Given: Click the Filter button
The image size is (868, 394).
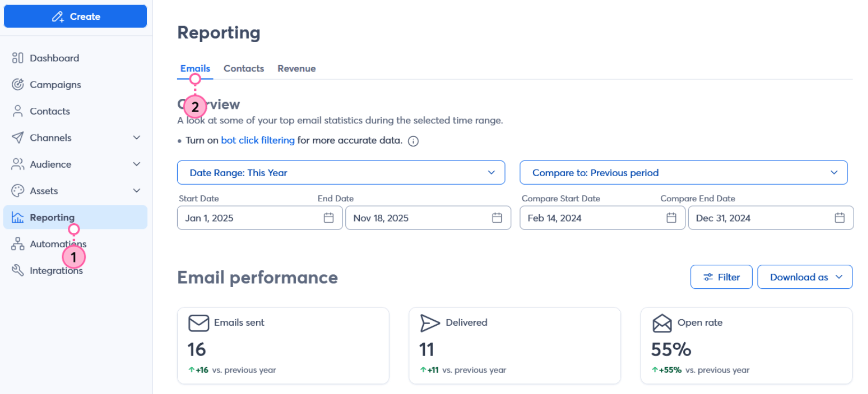Looking at the screenshot, I should click(721, 277).
